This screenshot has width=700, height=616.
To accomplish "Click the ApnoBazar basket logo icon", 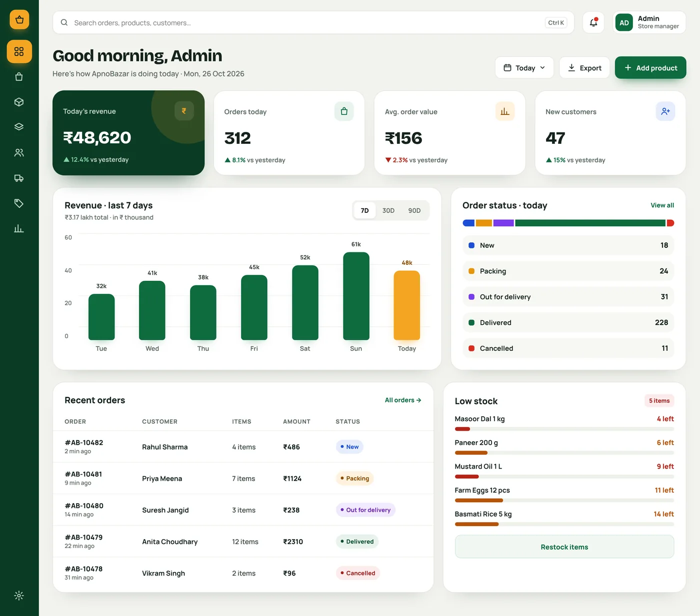I will click(x=19, y=20).
